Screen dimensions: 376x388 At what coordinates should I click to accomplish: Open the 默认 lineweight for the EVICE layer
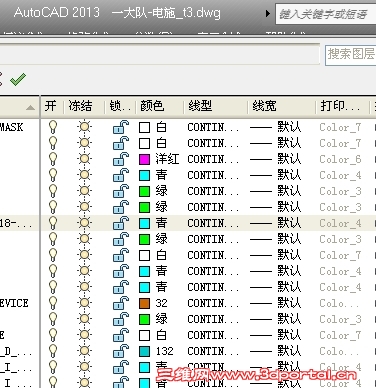point(276,303)
